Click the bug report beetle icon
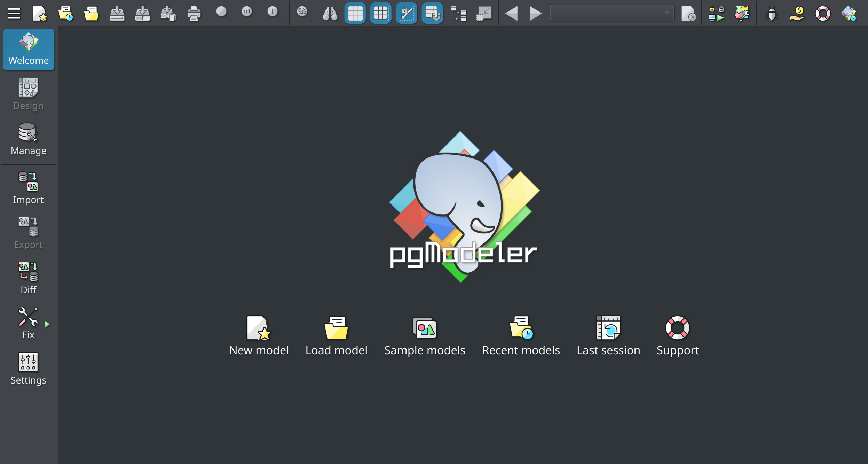868x464 pixels. (772, 14)
